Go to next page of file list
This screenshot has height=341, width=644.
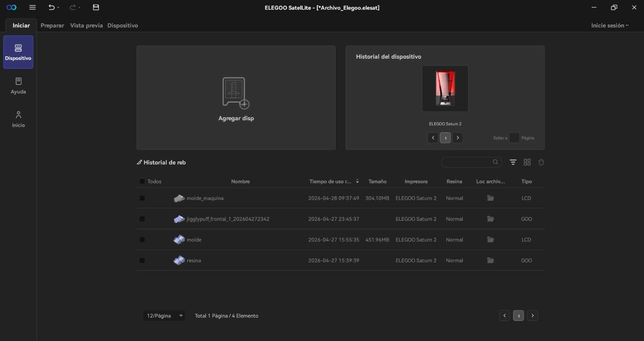point(533,316)
